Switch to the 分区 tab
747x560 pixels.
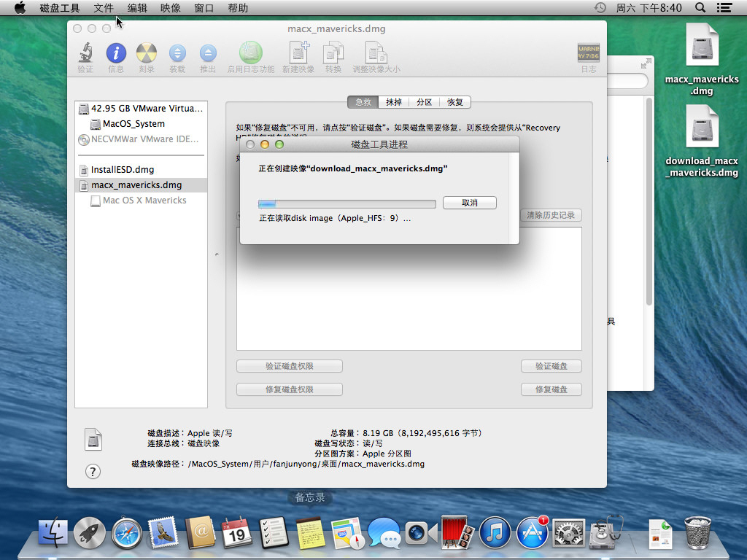pos(424,102)
